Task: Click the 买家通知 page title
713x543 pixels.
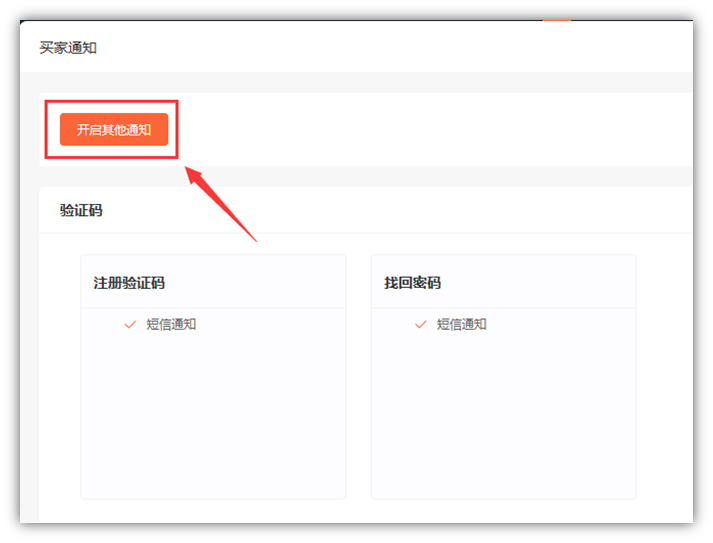Action: click(68, 48)
